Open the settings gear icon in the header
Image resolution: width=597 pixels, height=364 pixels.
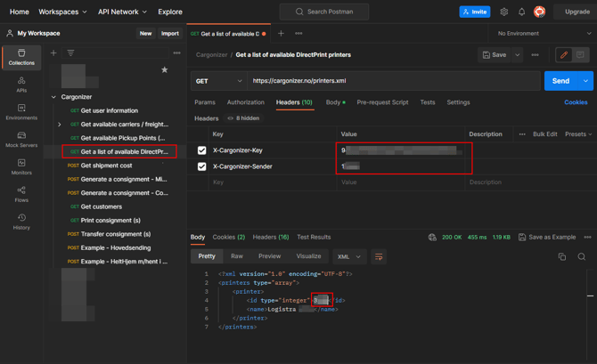(x=504, y=12)
